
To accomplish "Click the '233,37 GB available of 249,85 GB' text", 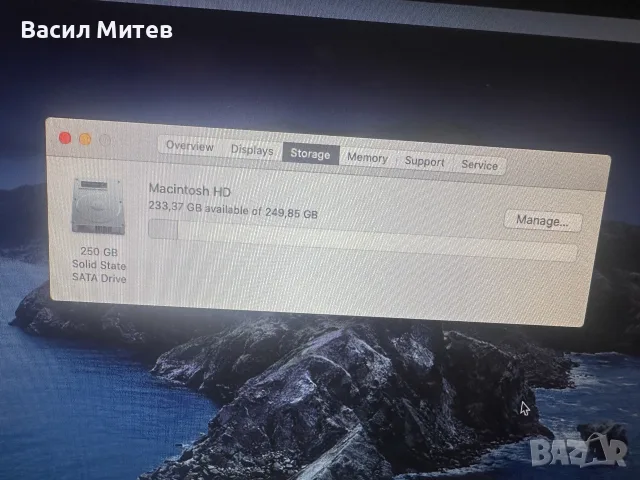I will 233,210.
